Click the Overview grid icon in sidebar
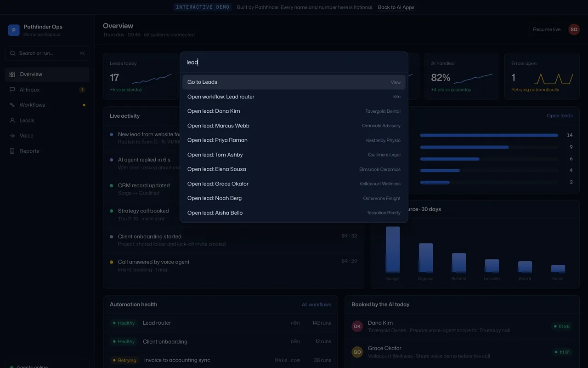 coord(12,75)
